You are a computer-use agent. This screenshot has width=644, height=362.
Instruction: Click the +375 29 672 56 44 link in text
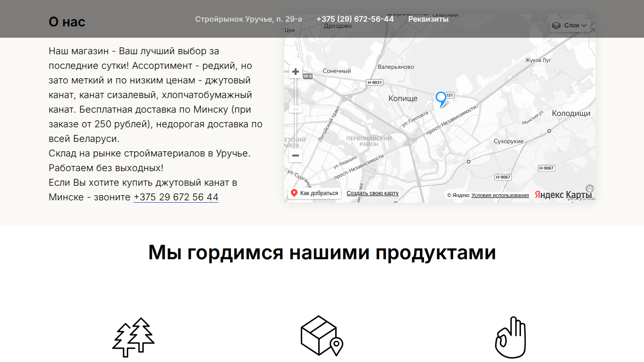[176, 197]
